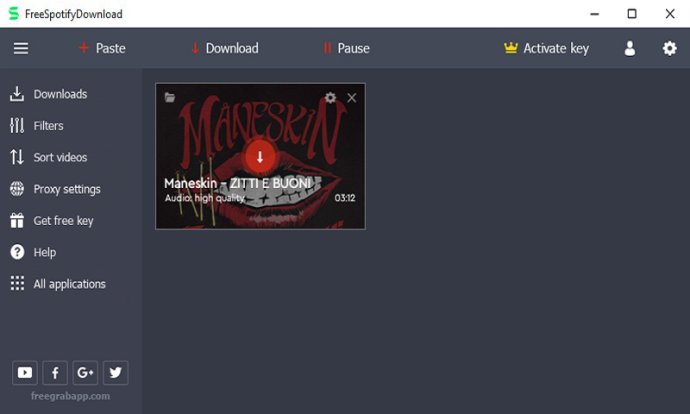The image size is (690, 414).
Task: Click the Proxy settings globe icon
Action: pos(17,189)
